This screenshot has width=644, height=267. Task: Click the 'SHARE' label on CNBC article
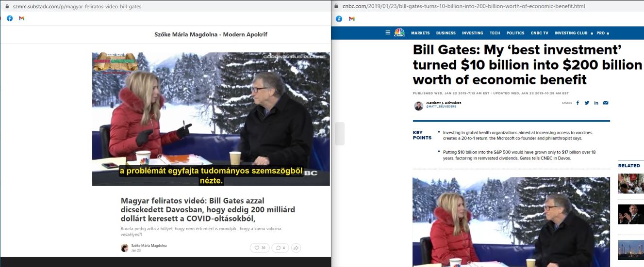click(x=567, y=103)
